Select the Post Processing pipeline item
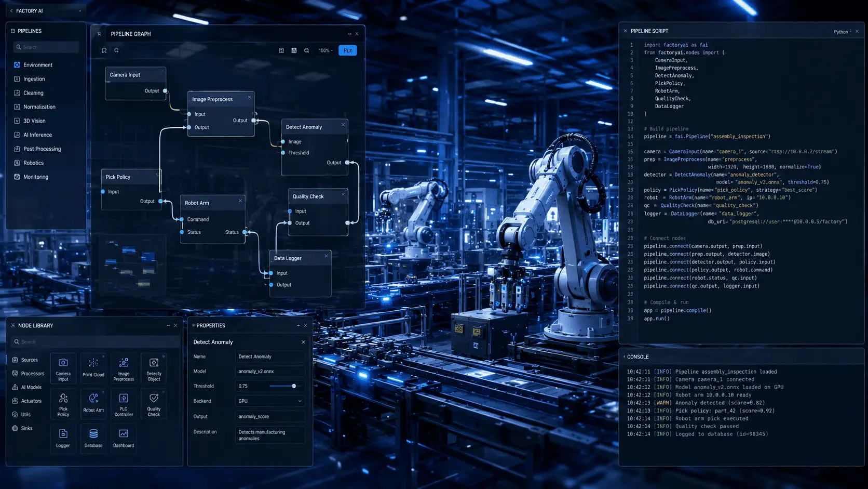Viewport: 868px width, 489px height. (x=37, y=149)
